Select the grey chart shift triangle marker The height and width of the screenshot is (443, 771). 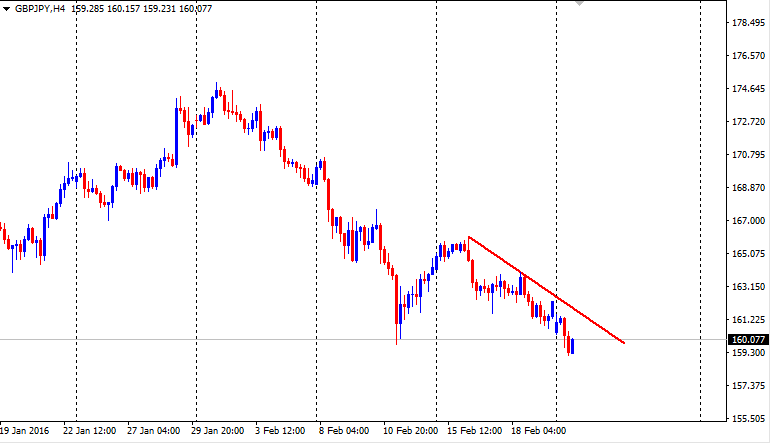580,3
